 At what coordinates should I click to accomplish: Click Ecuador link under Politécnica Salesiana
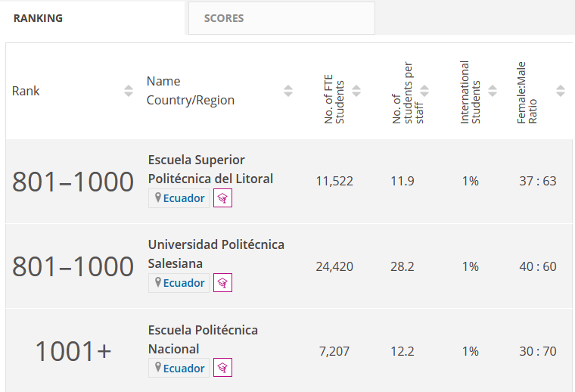coord(184,283)
